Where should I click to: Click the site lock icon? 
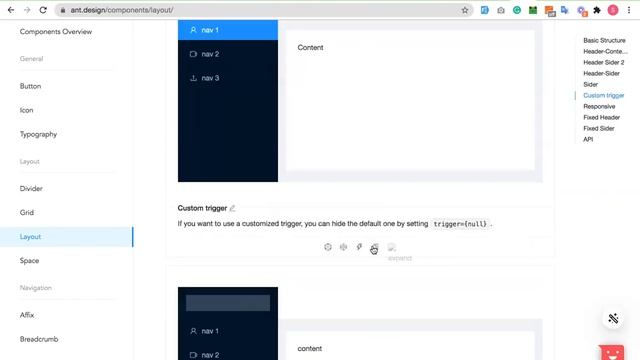[x=62, y=10]
